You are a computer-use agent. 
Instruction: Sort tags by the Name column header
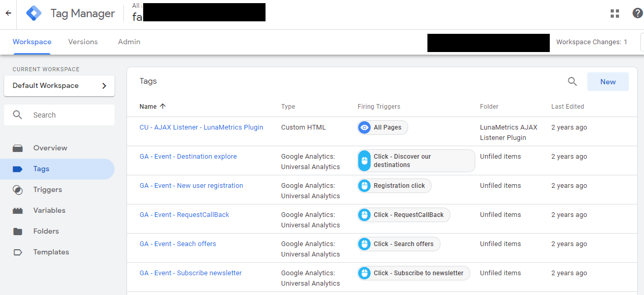coord(148,107)
